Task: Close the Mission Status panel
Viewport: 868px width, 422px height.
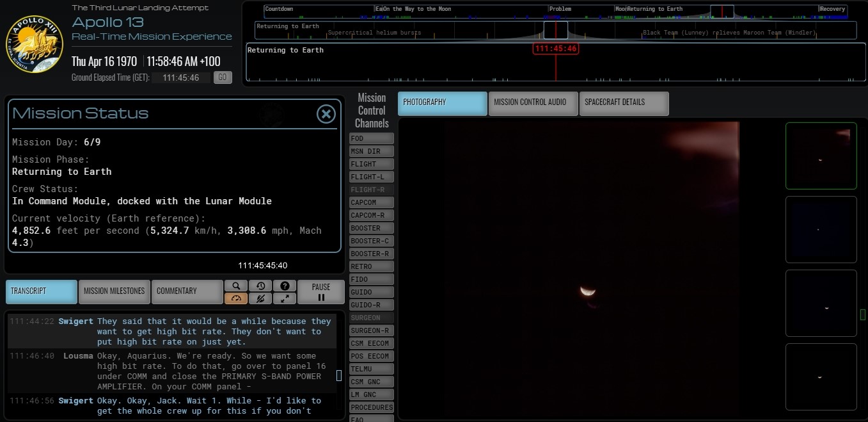Action: click(x=326, y=114)
